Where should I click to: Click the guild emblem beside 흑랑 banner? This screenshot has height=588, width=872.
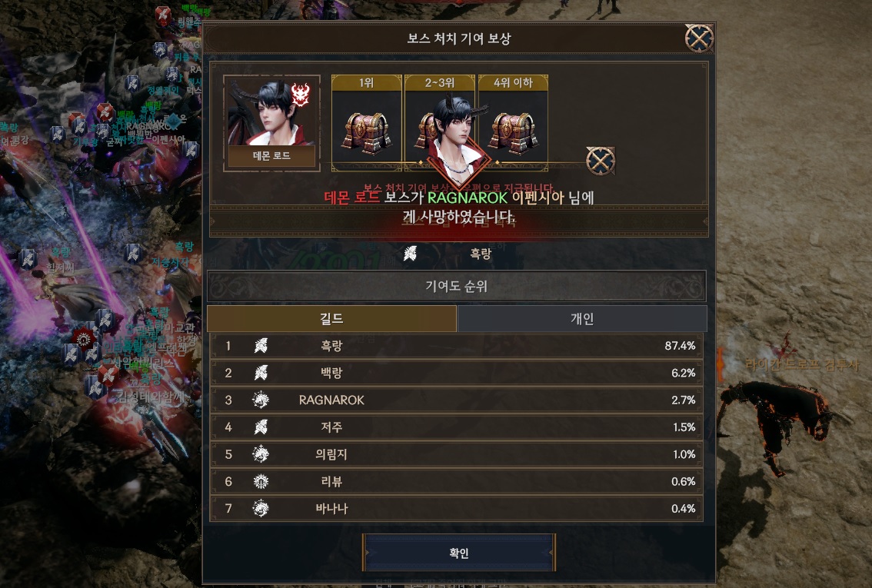pos(411,254)
